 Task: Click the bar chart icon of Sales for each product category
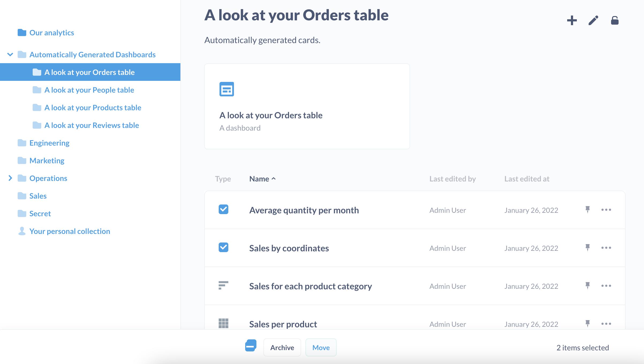223,286
